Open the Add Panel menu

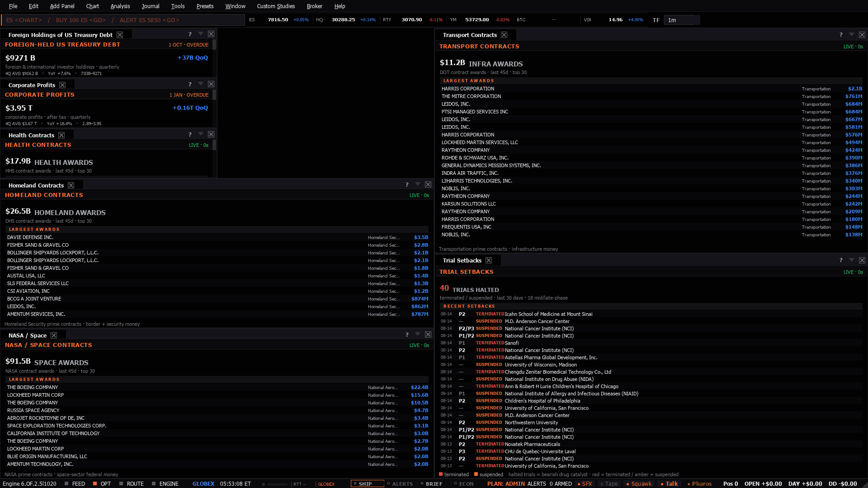click(x=62, y=6)
